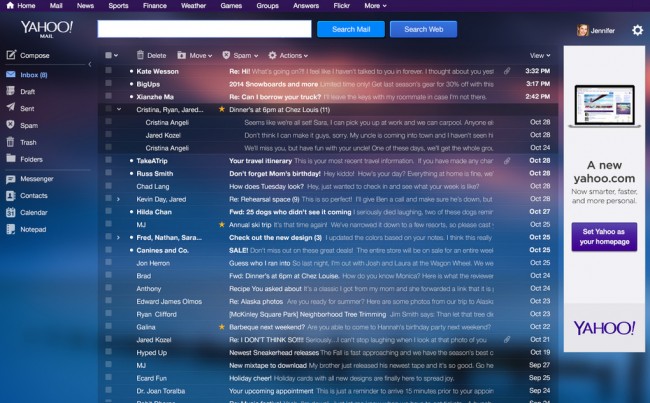This screenshot has height=403, width=650.
Task: Click the Yahoo Mail logo
Action: point(47,29)
